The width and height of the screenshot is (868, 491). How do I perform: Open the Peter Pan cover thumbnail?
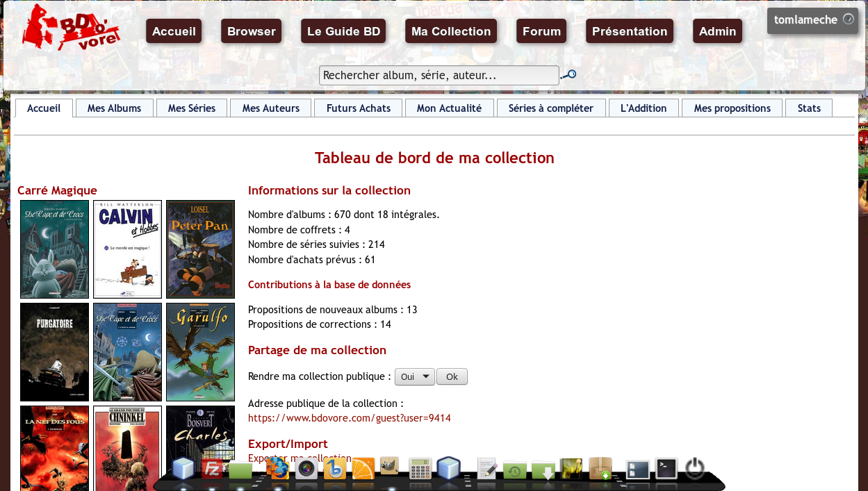(200, 249)
